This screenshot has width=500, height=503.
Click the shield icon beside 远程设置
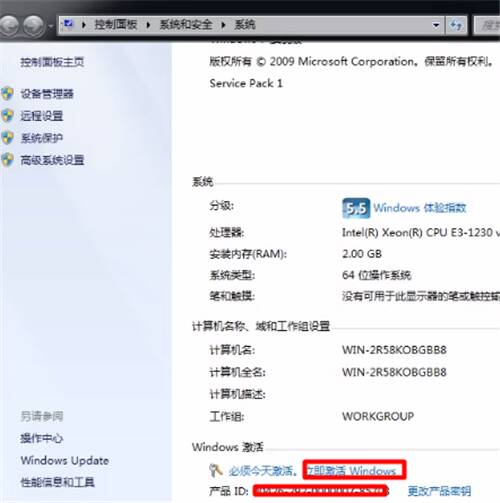[x=7, y=116]
